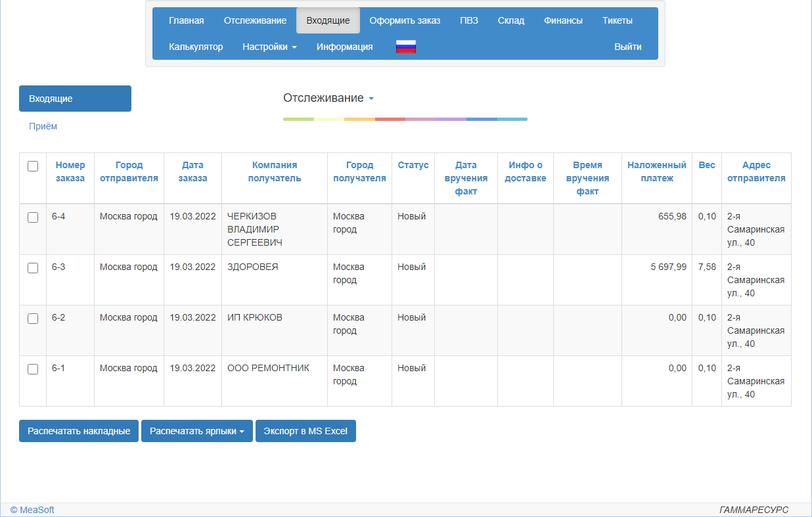Select the Входящие navigation tab
The width and height of the screenshot is (812, 517).
[328, 20]
